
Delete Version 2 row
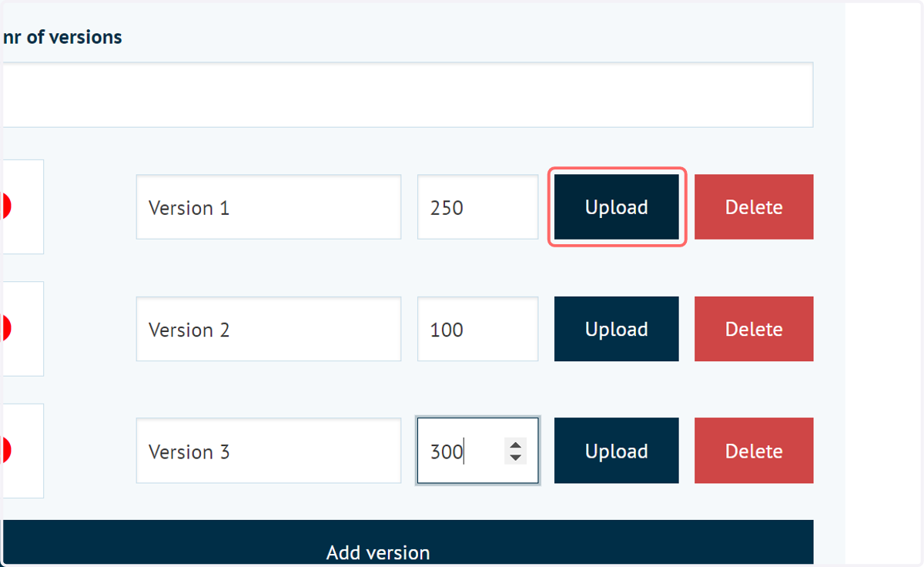click(754, 329)
